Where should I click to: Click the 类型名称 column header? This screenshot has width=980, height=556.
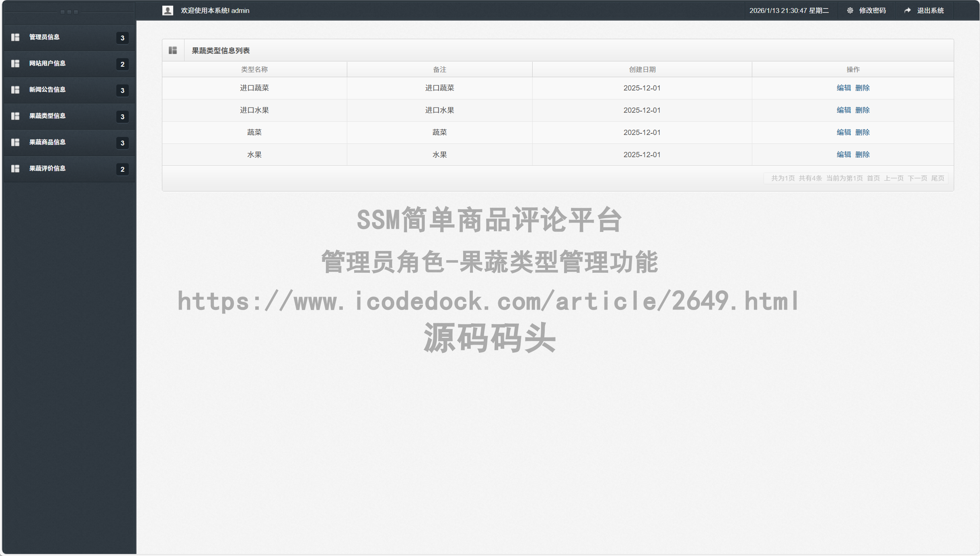(x=254, y=69)
